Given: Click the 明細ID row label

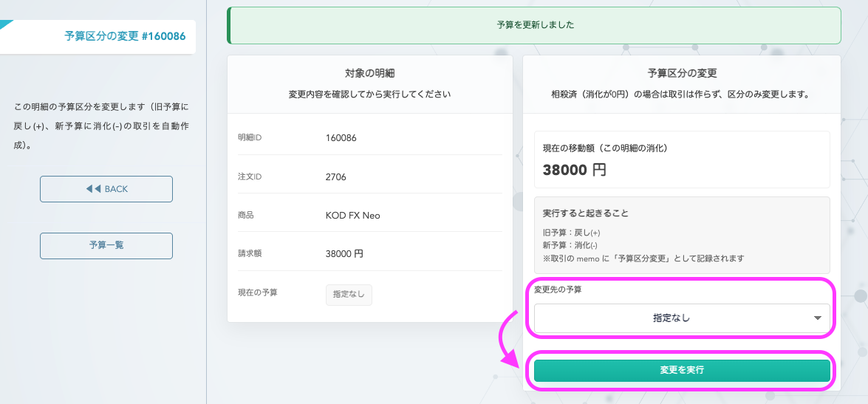Looking at the screenshot, I should click(x=250, y=137).
